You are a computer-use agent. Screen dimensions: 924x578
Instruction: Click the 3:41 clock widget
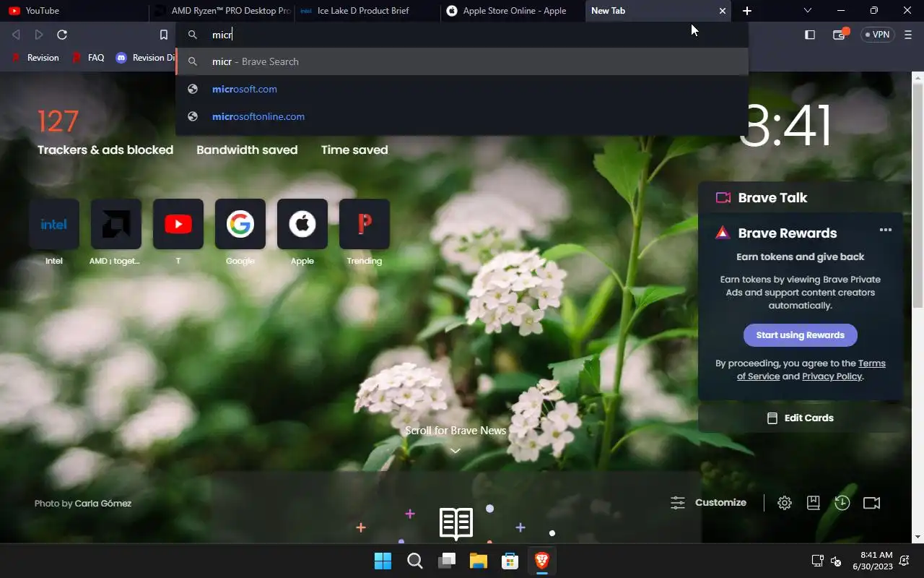pos(785,126)
